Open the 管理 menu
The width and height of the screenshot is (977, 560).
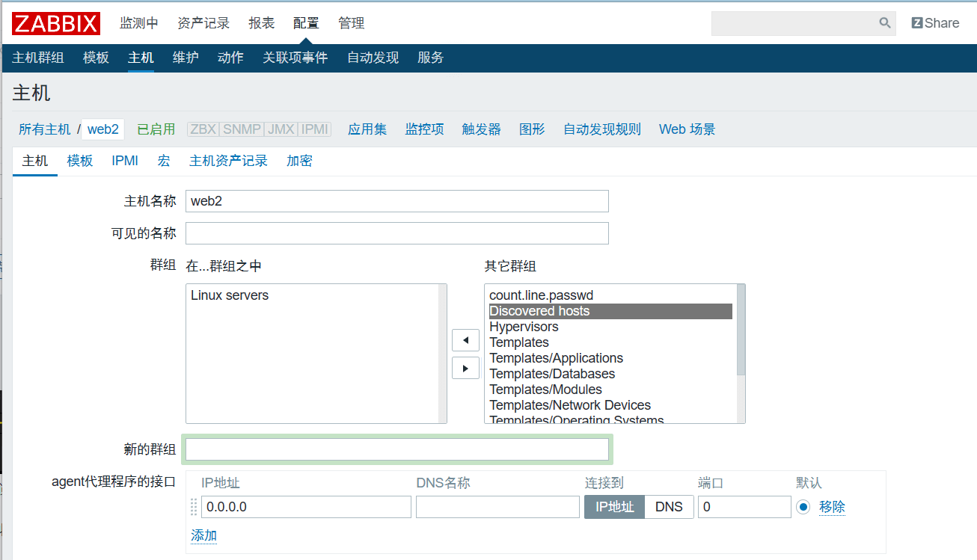click(x=352, y=23)
